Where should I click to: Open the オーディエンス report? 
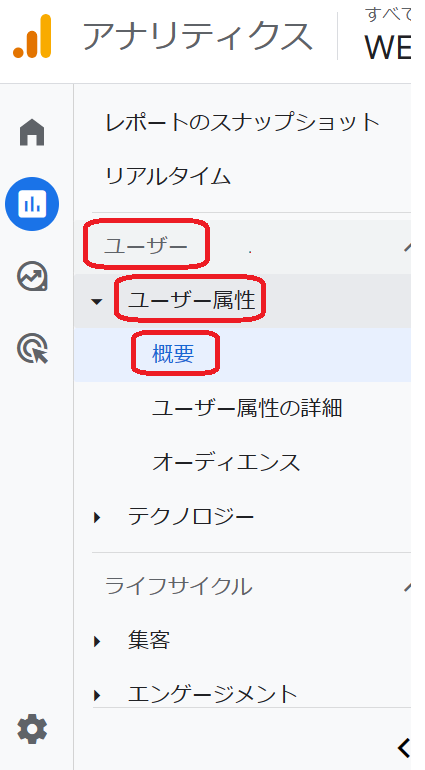coord(226,462)
